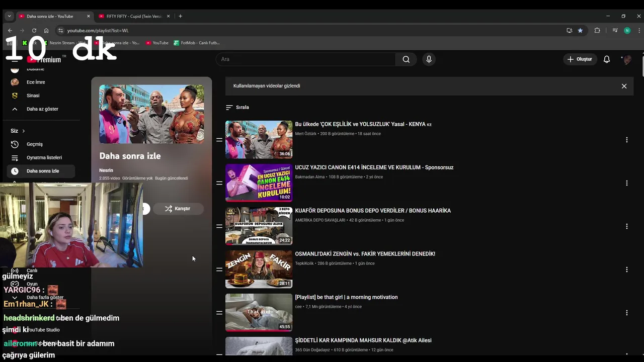Open options menu for KUAFÖR DEPOSUNA video
Viewport: 644px width, 362px height.
point(626,226)
